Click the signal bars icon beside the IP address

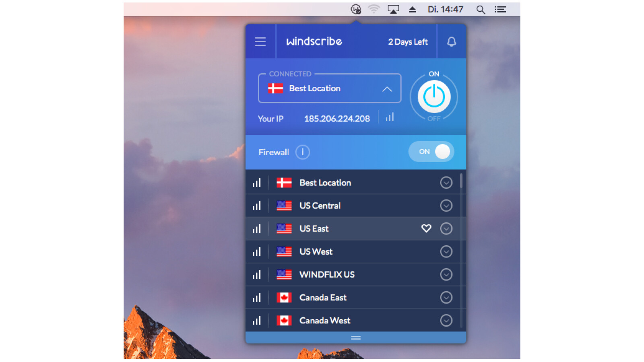390,117
